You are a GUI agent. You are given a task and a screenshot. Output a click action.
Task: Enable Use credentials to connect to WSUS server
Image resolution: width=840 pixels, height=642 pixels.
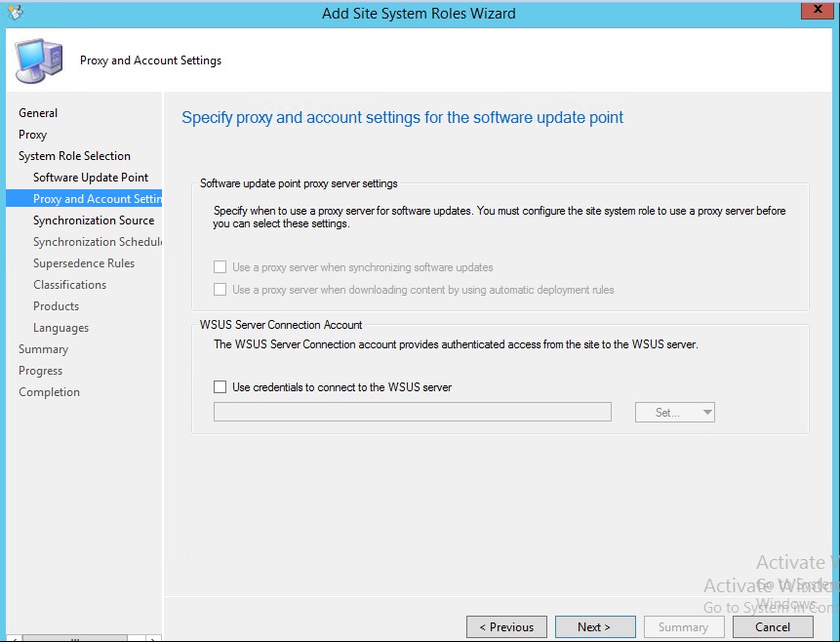tap(220, 387)
